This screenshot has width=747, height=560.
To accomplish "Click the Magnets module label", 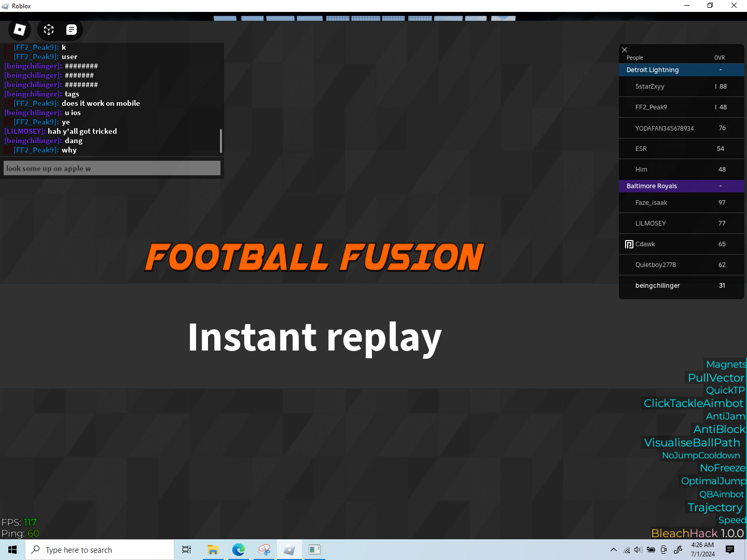I will click(726, 365).
